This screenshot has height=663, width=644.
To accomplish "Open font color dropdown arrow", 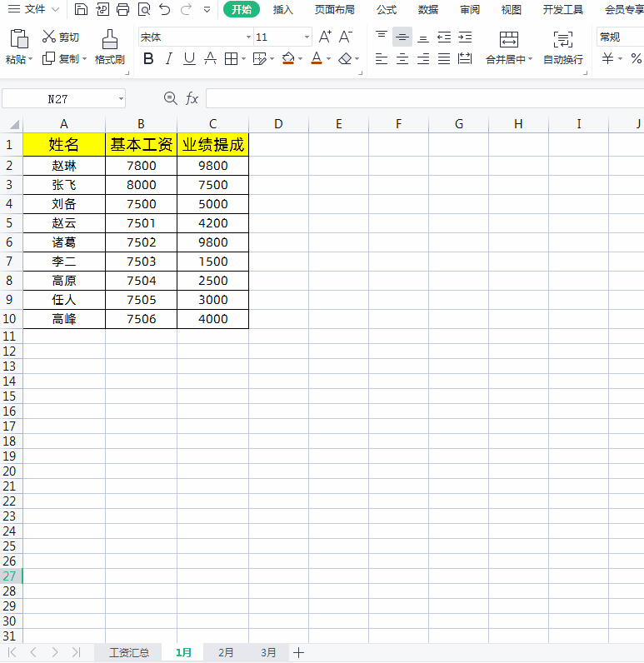I will point(328,59).
